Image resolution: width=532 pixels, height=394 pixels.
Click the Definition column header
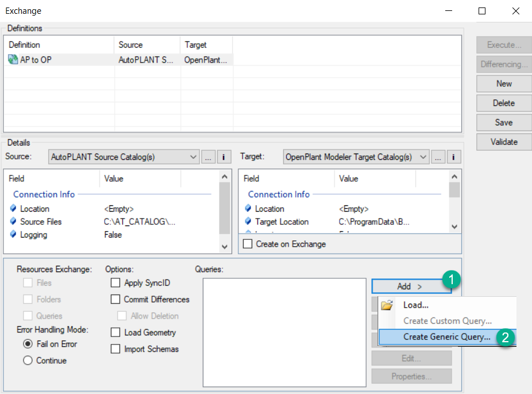tap(59, 45)
